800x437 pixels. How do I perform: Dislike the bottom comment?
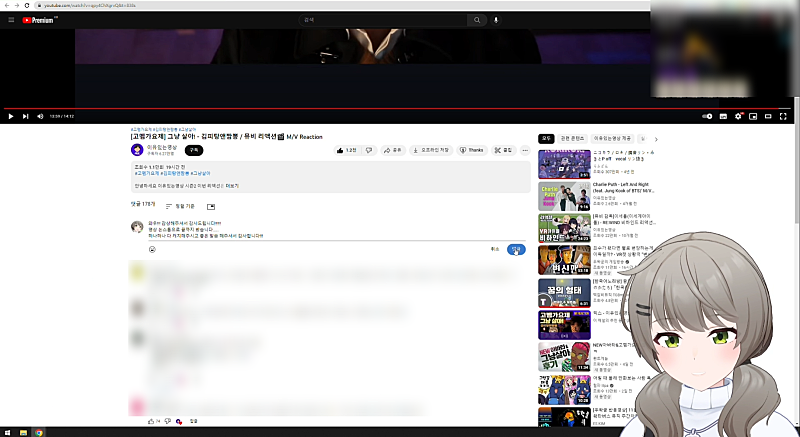tap(167, 421)
